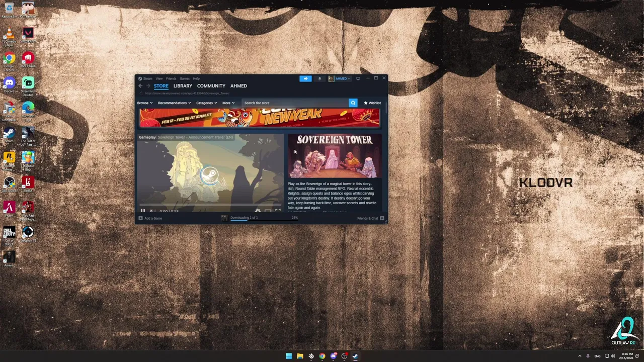The width and height of the screenshot is (644, 362).
Task: Expand the Recommendations dropdown
Action: [174, 103]
